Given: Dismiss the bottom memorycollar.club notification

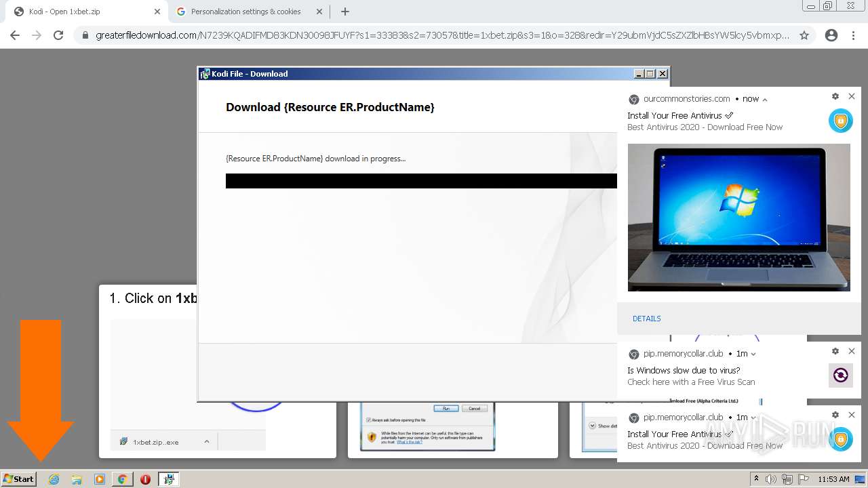Looking at the screenshot, I should click(x=852, y=415).
